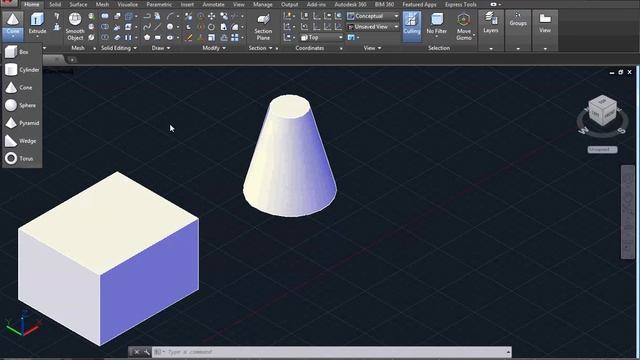Open the Manage ribbon tab
640x360 pixels.
(x=262, y=4)
